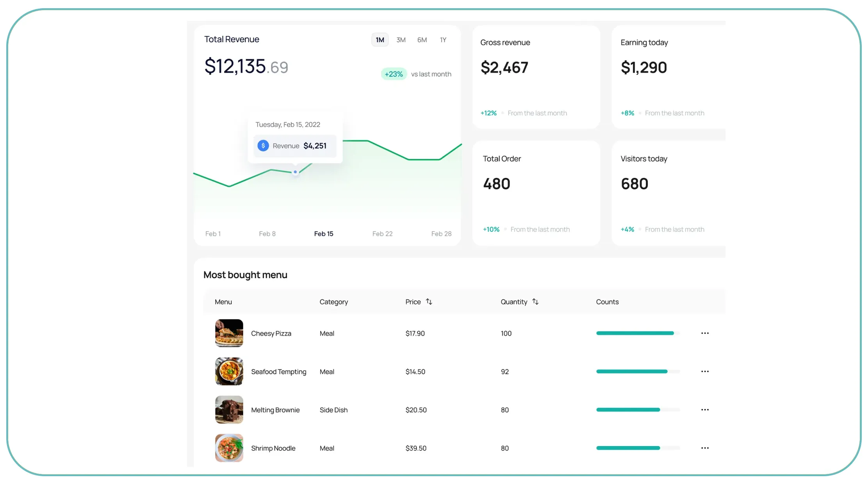
Task: Sort table by Quantity arrows icon
Action: tap(535, 302)
